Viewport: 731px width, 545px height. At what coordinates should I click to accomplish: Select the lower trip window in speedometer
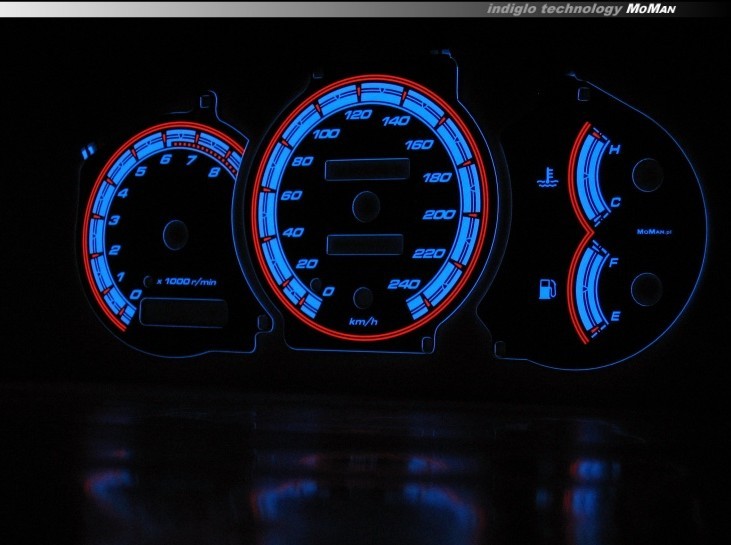(365, 245)
